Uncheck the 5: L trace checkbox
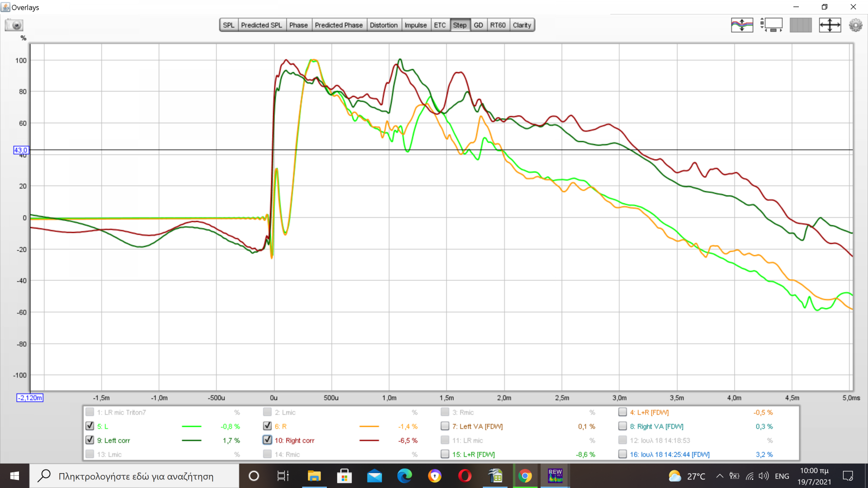This screenshot has height=488, width=868. coord(90,426)
